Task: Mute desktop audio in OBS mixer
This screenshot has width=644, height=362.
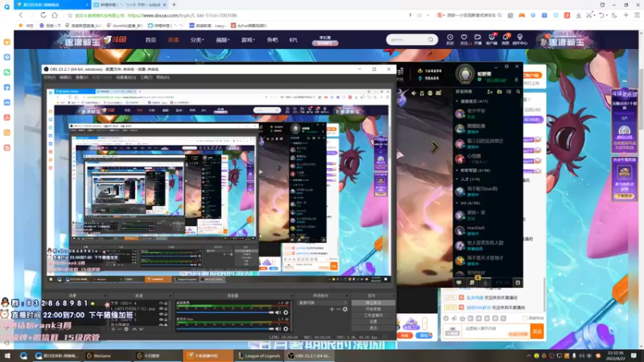Action: click(278, 313)
